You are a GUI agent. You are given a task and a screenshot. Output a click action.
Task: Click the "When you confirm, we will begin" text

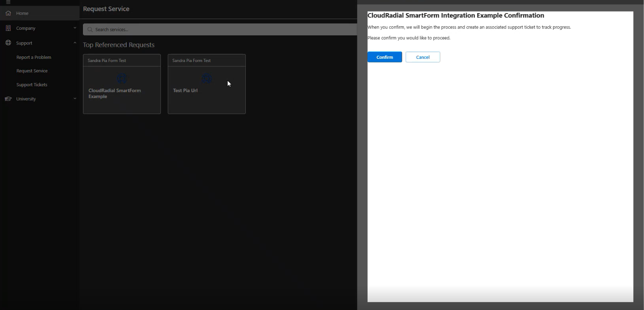point(469,27)
